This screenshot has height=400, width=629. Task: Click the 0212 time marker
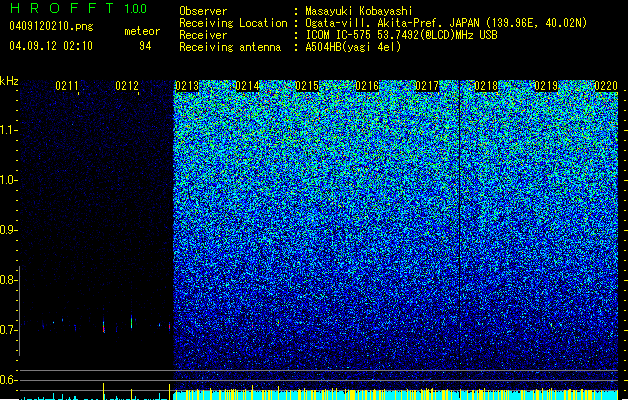[127, 86]
